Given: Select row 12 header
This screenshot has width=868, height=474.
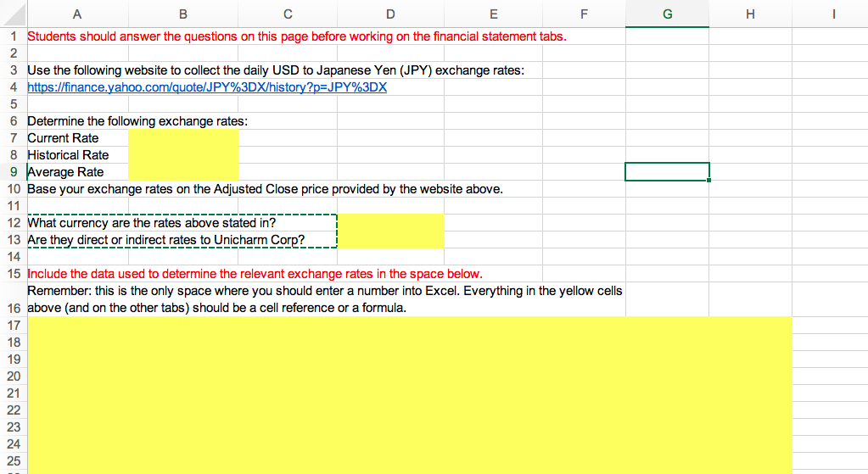Looking at the screenshot, I should (x=14, y=223).
